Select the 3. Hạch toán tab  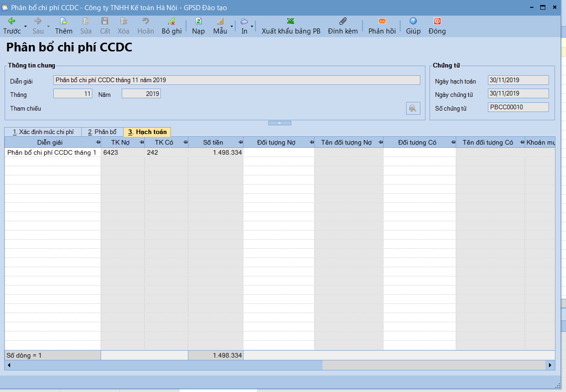147,132
